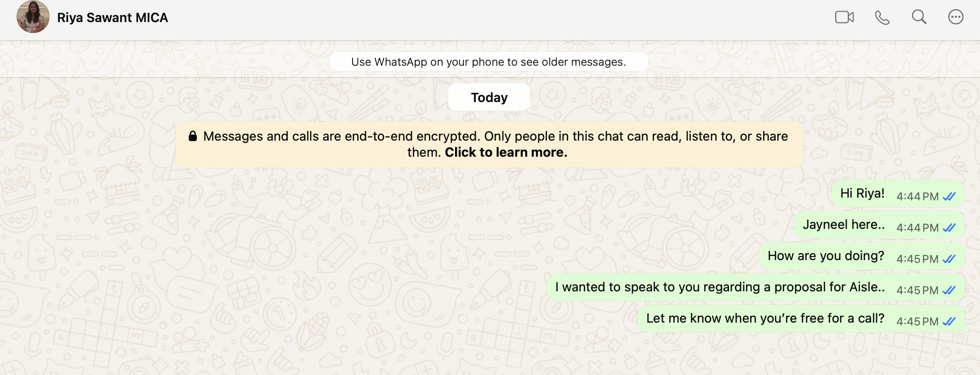The height and width of the screenshot is (375, 980).
Task: Click the lock icon in encryption notice
Action: 193,136
